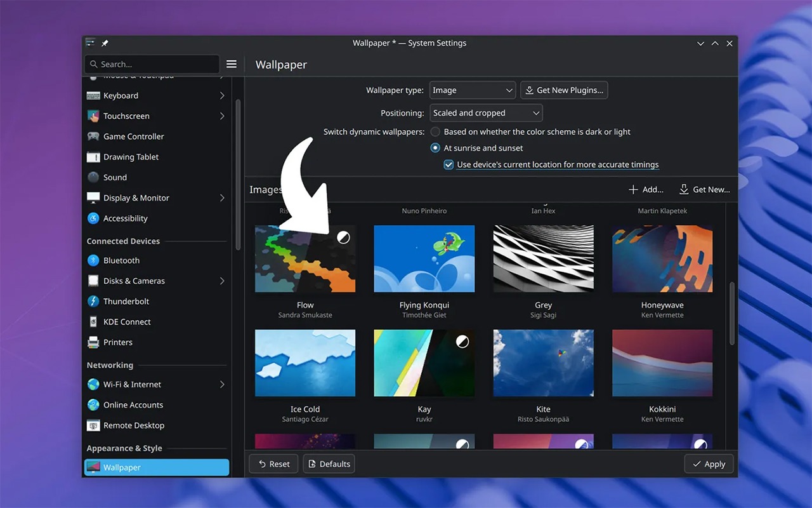Click the Reset button
812x508 pixels.
(x=274, y=464)
